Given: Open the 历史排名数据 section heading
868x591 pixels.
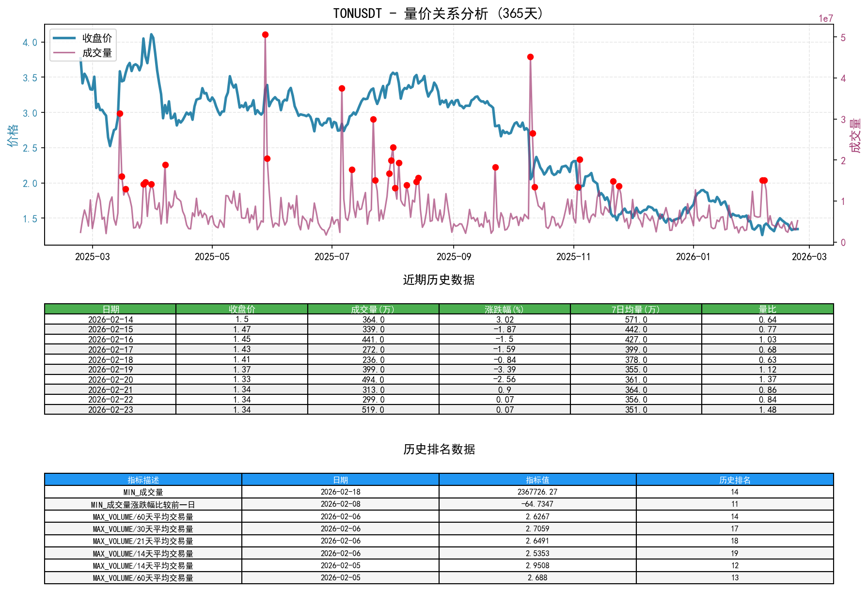Looking at the screenshot, I should coord(438,449).
